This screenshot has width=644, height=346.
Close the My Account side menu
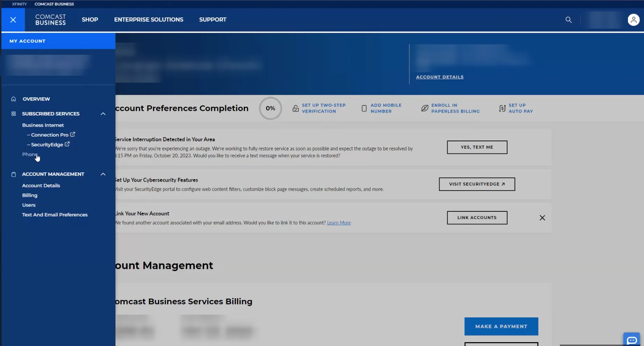[x=13, y=20]
